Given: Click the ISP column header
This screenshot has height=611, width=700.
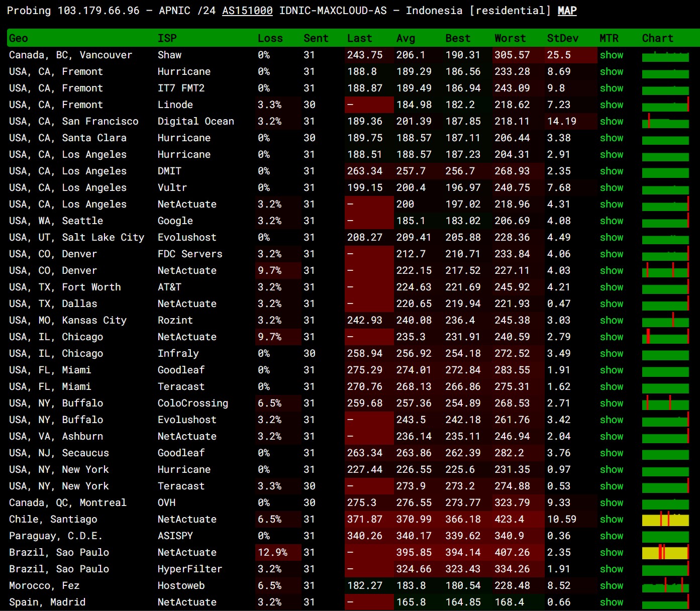Looking at the screenshot, I should [167, 38].
